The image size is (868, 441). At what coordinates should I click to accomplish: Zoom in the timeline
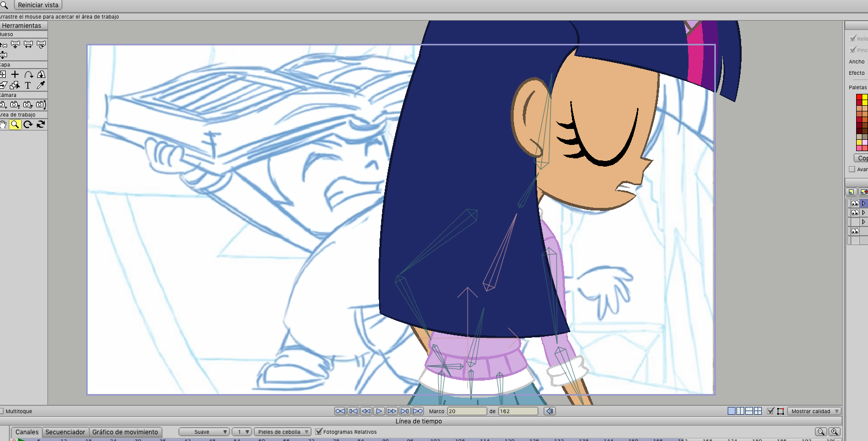pos(834,432)
